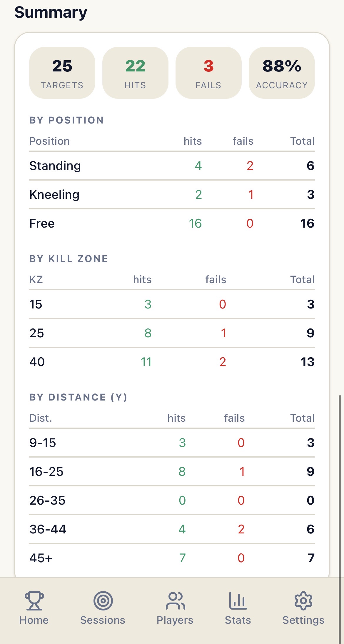Tap the 88% Accuracy tile
This screenshot has height=644, width=344.
click(x=282, y=73)
